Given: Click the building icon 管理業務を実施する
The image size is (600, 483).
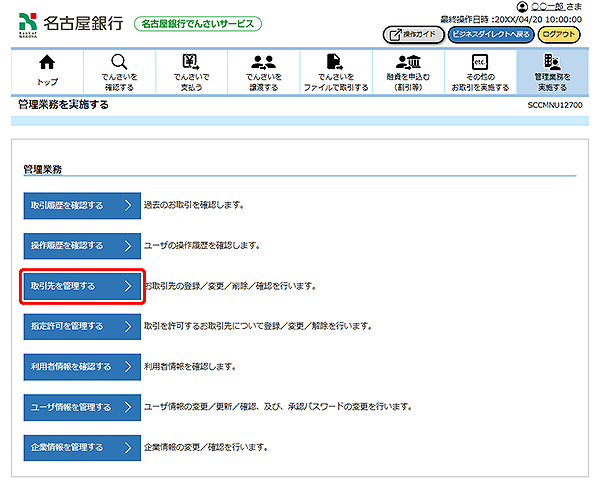Looking at the screenshot, I should pyautogui.click(x=551, y=63).
